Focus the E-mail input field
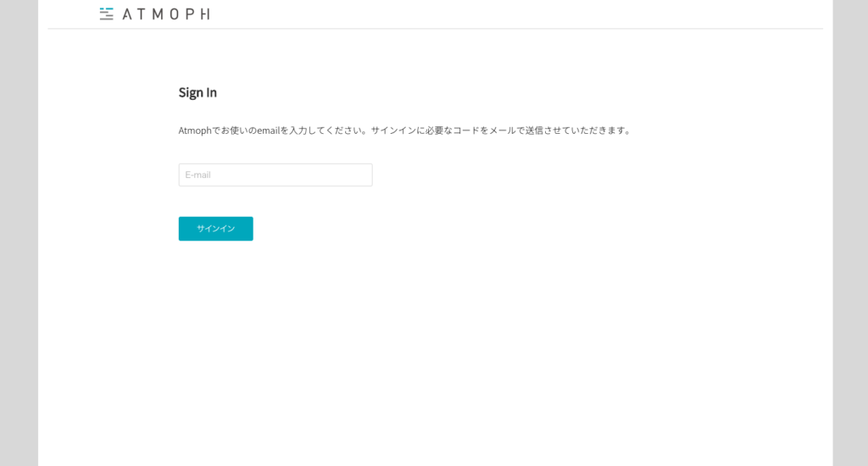868x466 pixels. (275, 175)
